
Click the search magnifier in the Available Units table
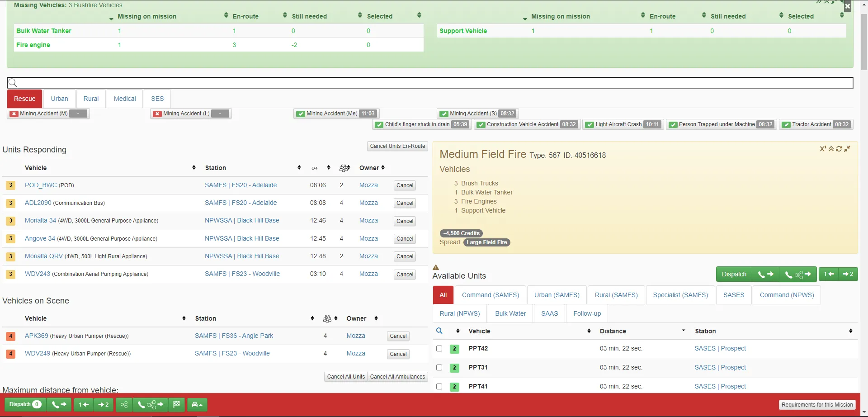[x=439, y=331]
